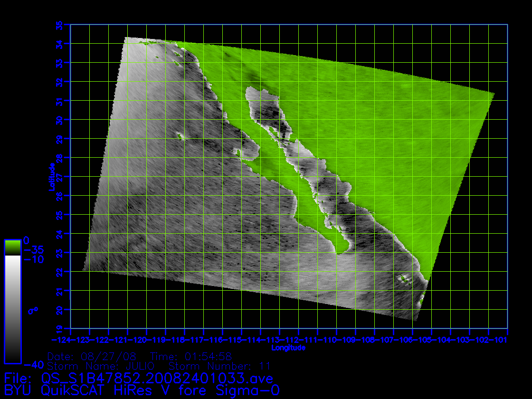Click the -10 label beside color bar
532x399 pixels.
coord(33,259)
